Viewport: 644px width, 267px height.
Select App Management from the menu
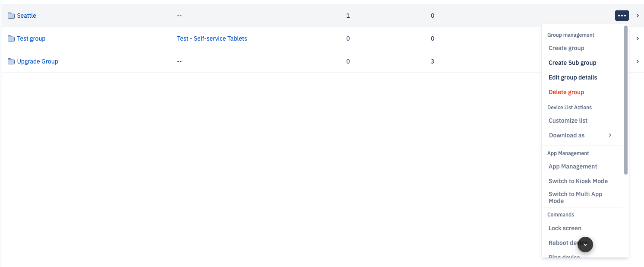pos(573,166)
